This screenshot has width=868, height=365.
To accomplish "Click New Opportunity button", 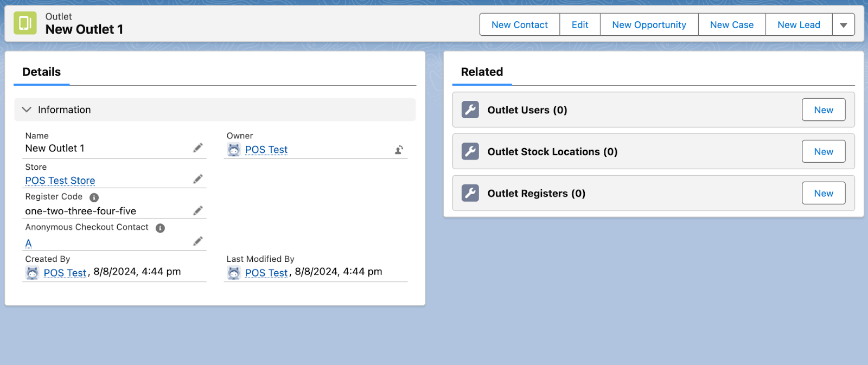I will point(649,25).
